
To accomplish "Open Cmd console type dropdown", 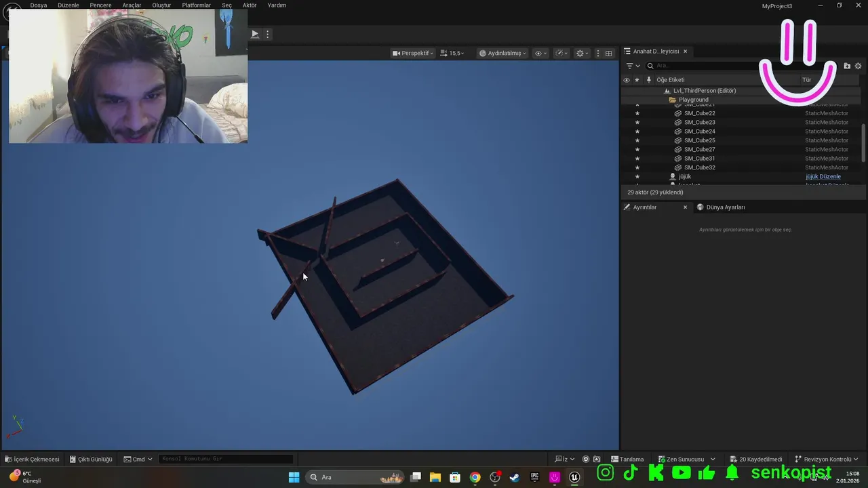I will [x=138, y=459].
